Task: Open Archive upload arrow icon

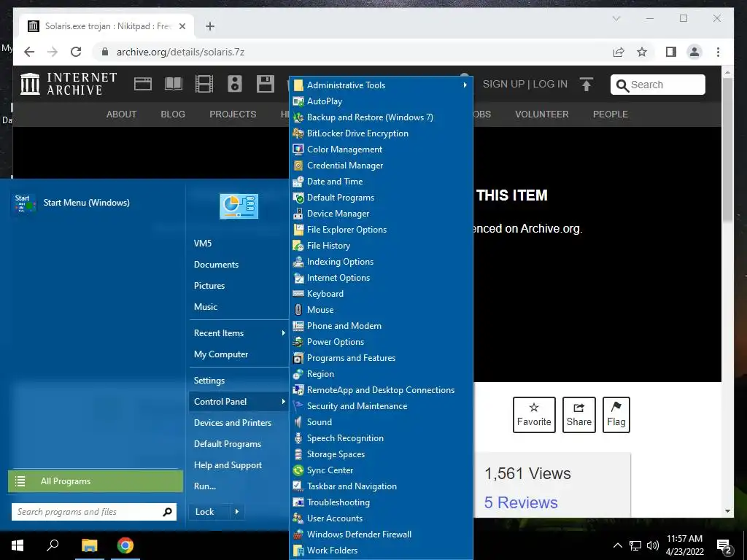Action: pyautogui.click(x=587, y=85)
